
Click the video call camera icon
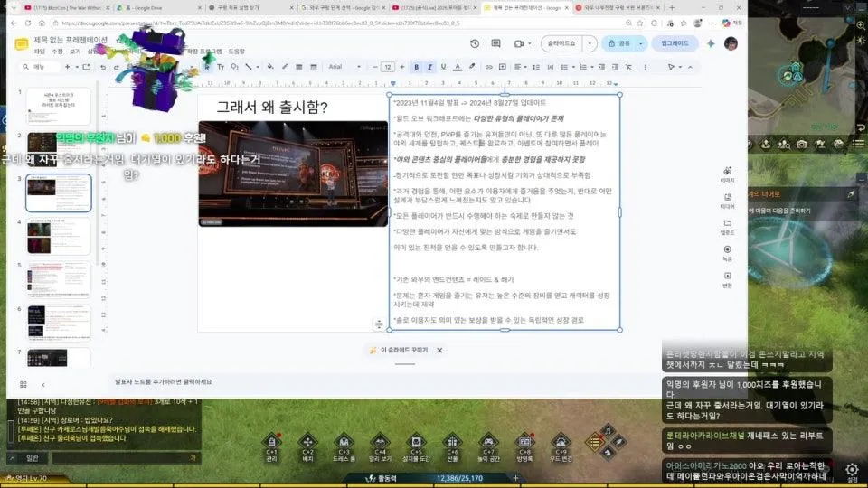[519, 43]
